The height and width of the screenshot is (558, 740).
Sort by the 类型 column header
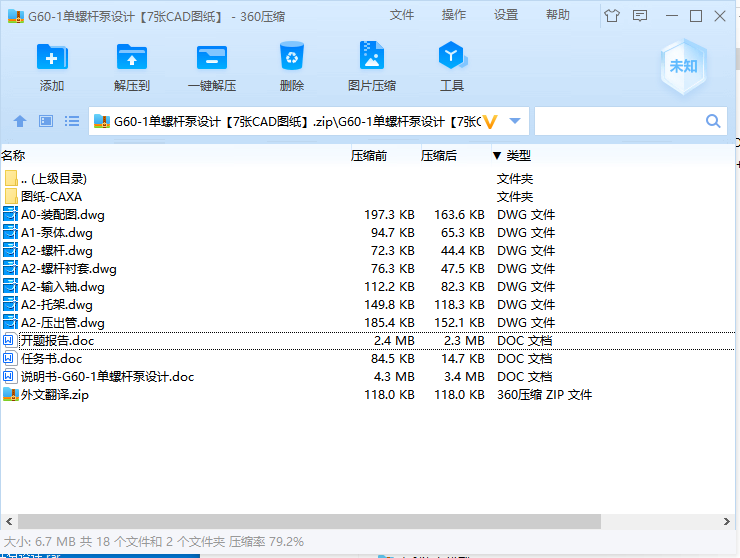518,155
